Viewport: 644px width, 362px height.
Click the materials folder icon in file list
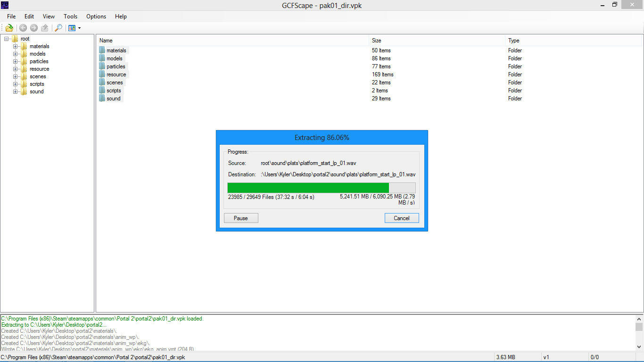(x=102, y=50)
